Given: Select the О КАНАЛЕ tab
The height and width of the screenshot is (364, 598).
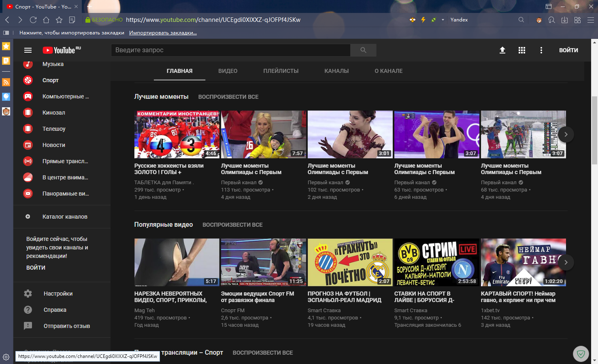Looking at the screenshot, I should click(388, 71).
